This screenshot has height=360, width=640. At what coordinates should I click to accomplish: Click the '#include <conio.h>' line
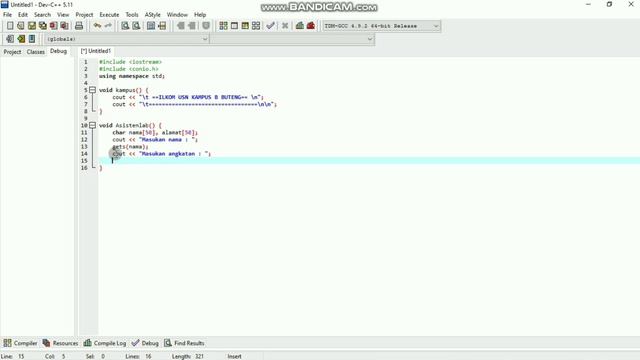(129, 69)
